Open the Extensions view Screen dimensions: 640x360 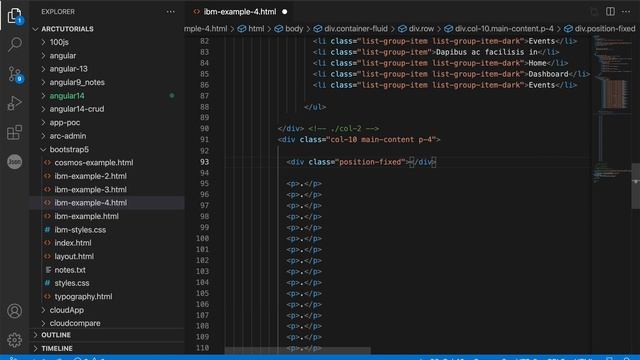[x=15, y=132]
